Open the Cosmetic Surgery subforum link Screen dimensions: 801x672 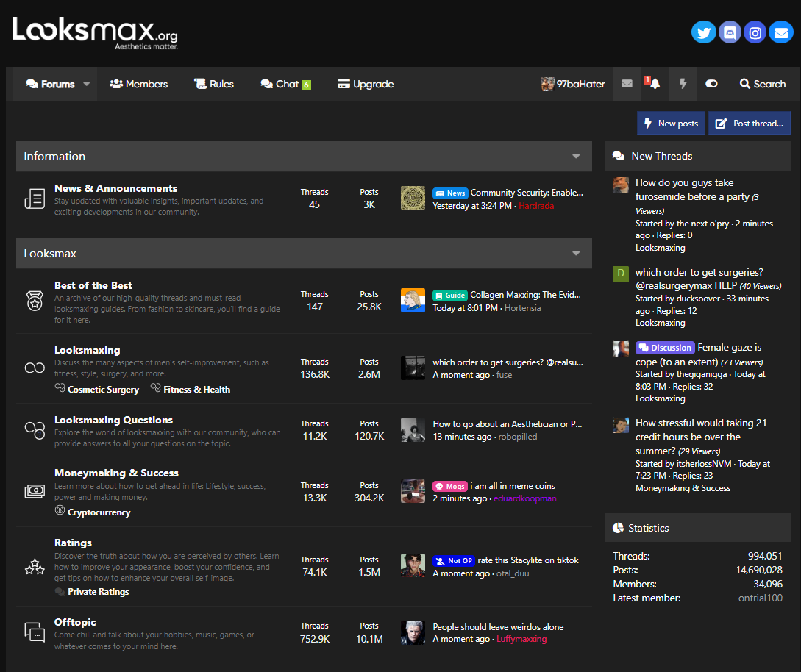tap(103, 390)
